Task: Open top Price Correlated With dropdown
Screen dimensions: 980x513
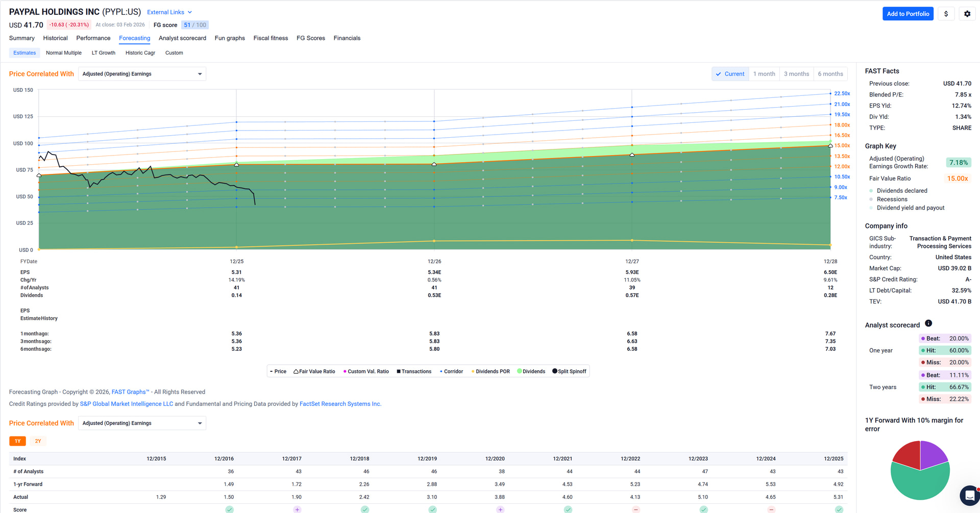Action: tap(142, 74)
